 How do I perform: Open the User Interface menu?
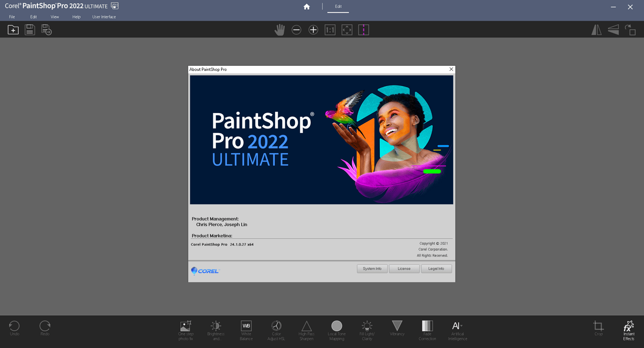[x=104, y=17]
